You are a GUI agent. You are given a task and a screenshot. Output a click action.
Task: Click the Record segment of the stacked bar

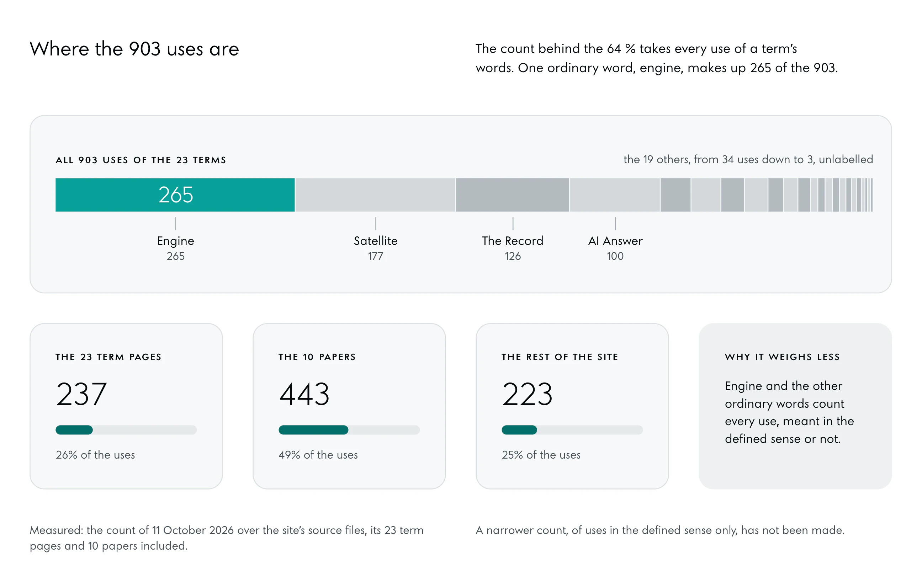512,195
